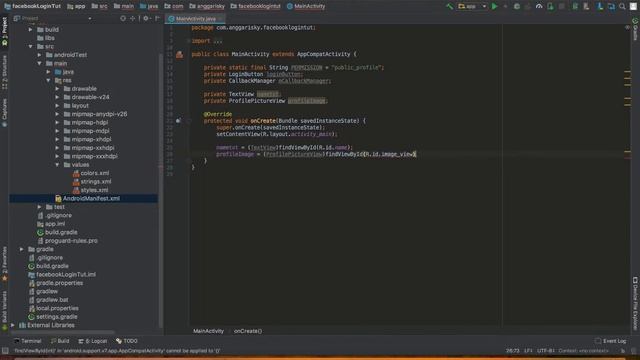
Task: Open facebookLoginTut.iml file
Action: tap(62, 275)
